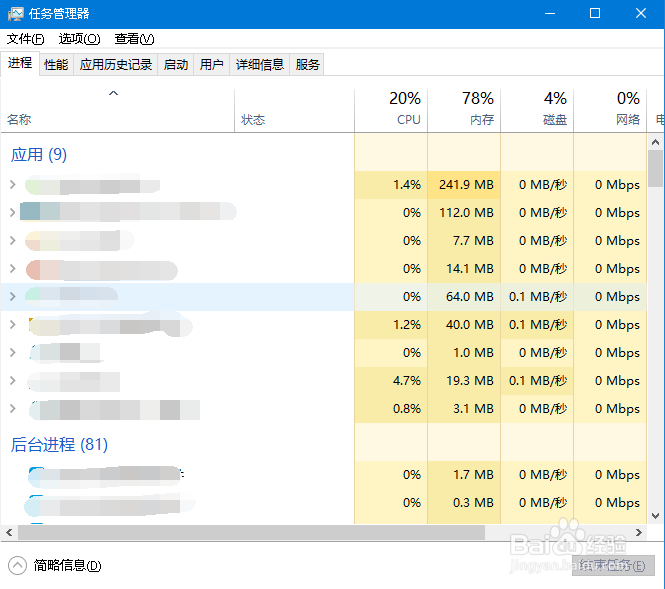Sort by the 状态 column header
The height and width of the screenshot is (589, 665).
294,111
